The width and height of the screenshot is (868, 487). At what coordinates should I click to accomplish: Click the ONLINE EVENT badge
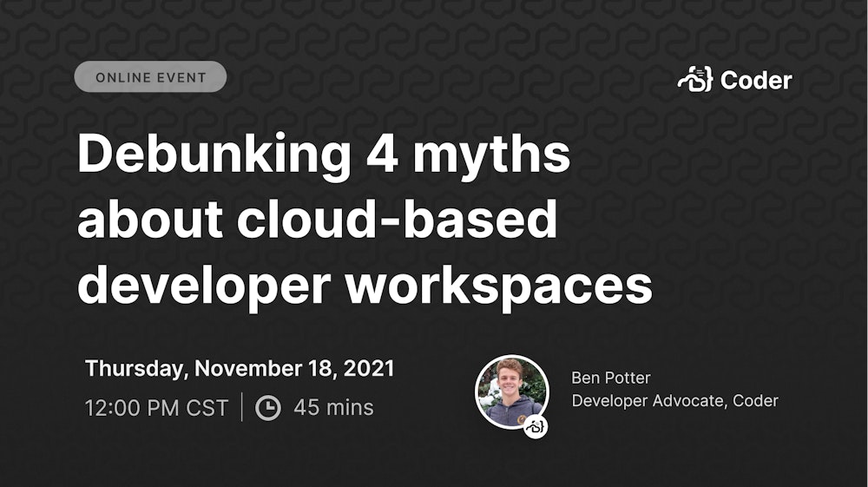(150, 77)
